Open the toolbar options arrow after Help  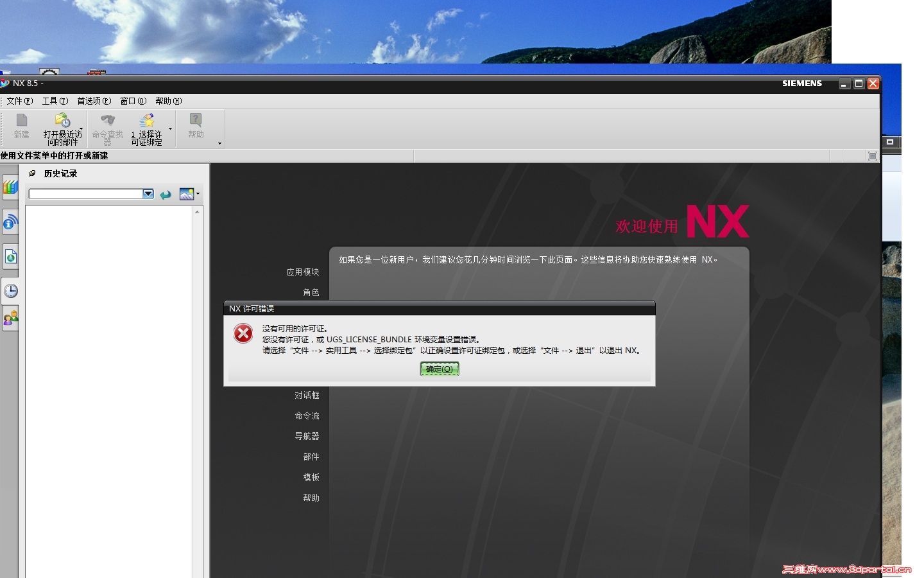[219, 143]
